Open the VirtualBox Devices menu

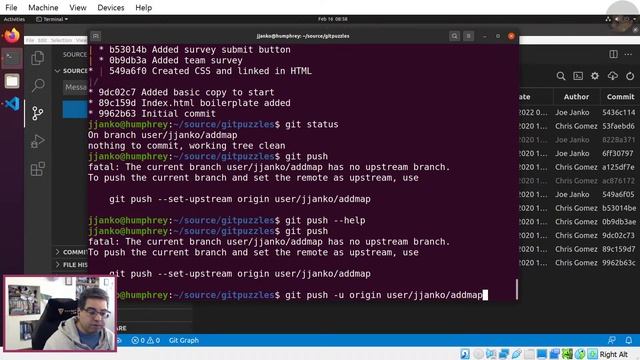pyautogui.click(x=111, y=7)
